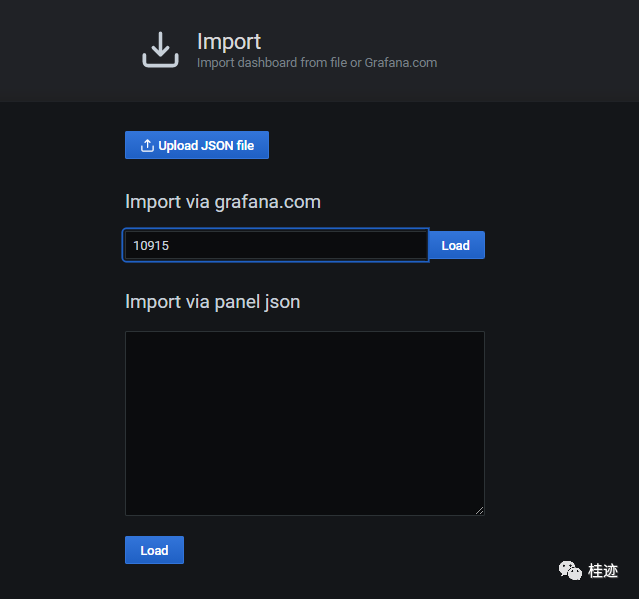Image resolution: width=639 pixels, height=599 pixels.
Task: Click the 'Import via panel json' heading
Action: pyautogui.click(x=213, y=302)
